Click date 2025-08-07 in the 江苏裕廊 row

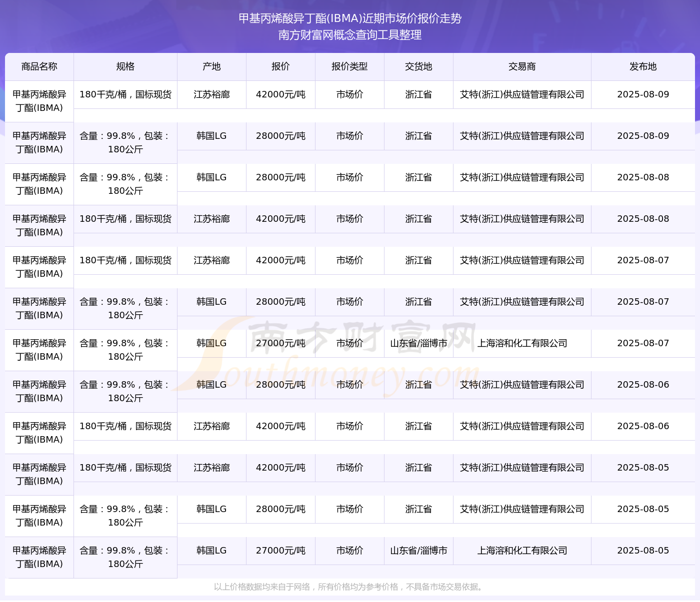[643, 260]
